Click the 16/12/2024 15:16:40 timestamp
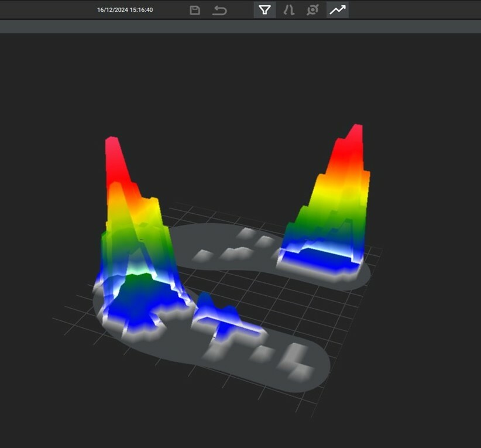 pyautogui.click(x=125, y=10)
